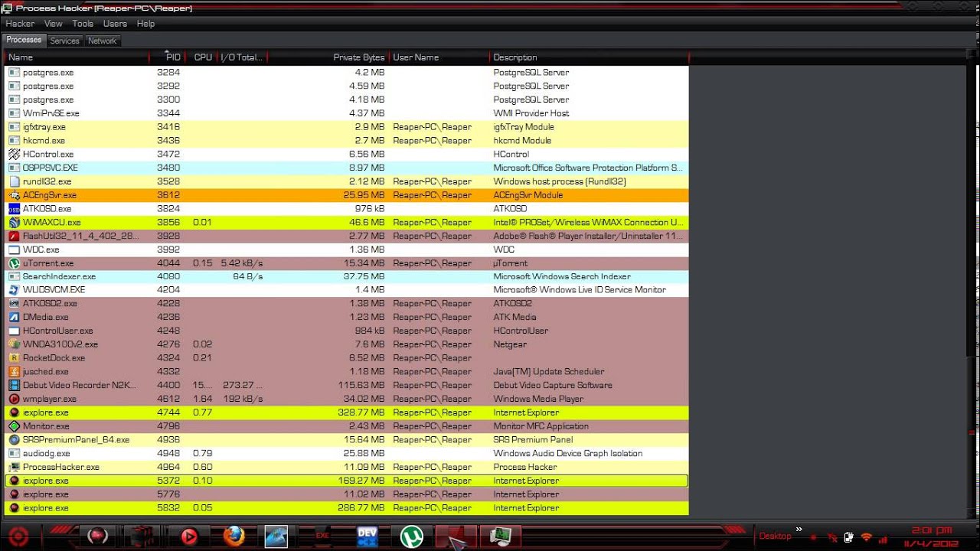This screenshot has height=551, width=980.
Task: Select the rundll32.exe process name
Action: 47,182
